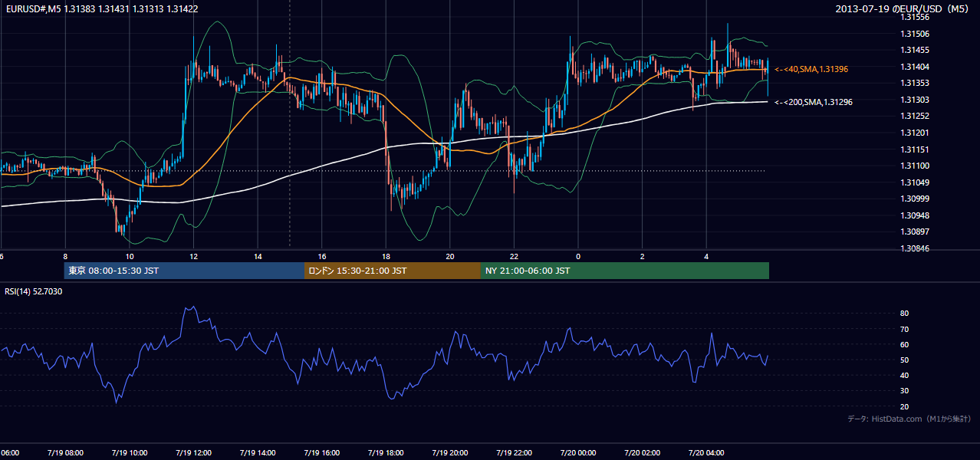Screen dimensions: 980x460
Task: Click the EURUSD#,M5 chart title text
Action: (x=101, y=8)
